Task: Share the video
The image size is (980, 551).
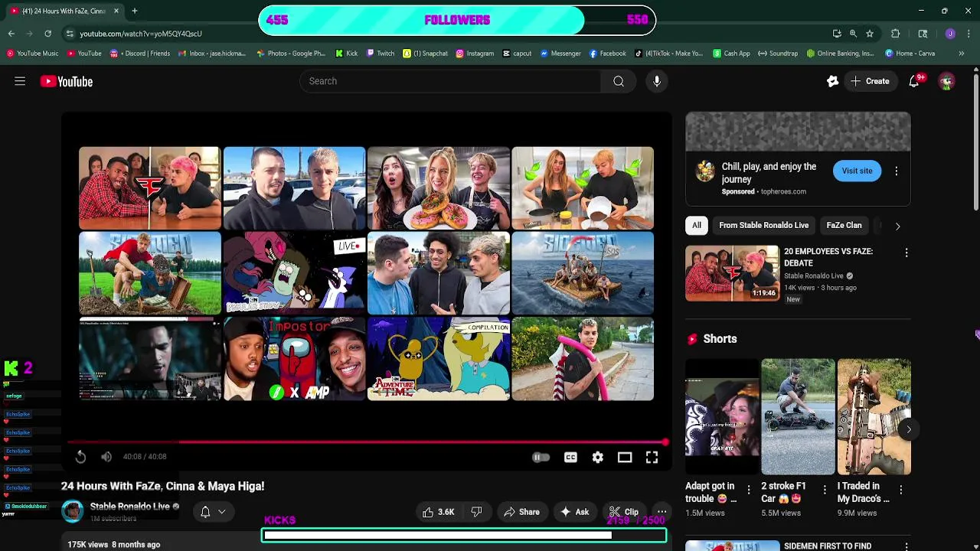Action: pyautogui.click(x=521, y=512)
